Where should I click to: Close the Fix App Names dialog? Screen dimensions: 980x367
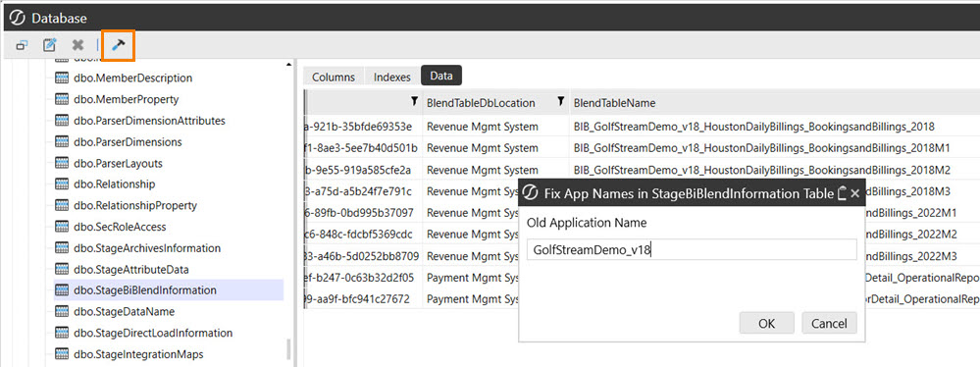(855, 194)
